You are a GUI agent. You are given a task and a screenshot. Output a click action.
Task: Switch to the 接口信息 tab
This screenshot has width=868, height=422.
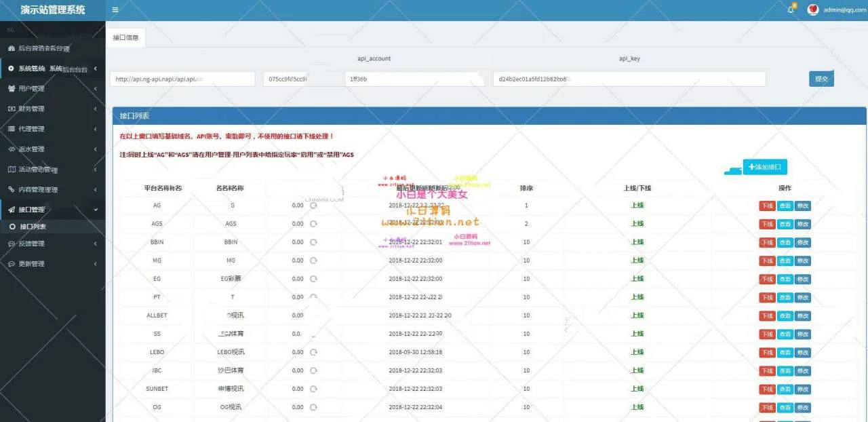coord(125,38)
